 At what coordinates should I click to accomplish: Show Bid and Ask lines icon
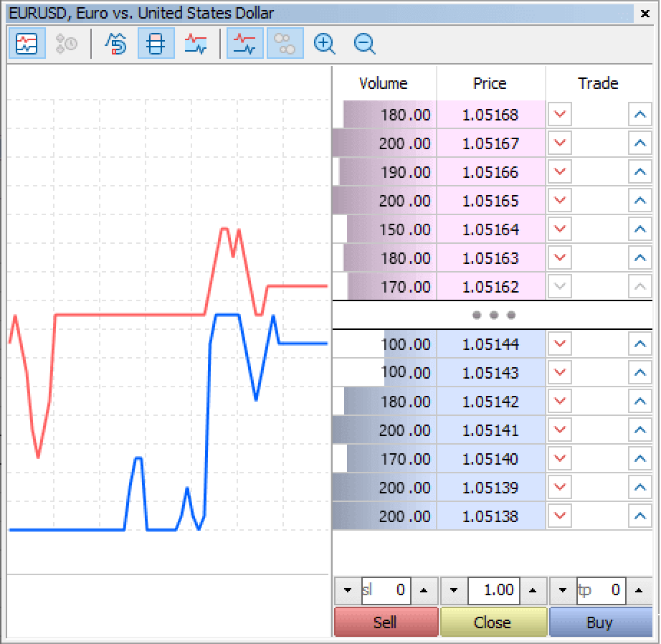pos(196,43)
